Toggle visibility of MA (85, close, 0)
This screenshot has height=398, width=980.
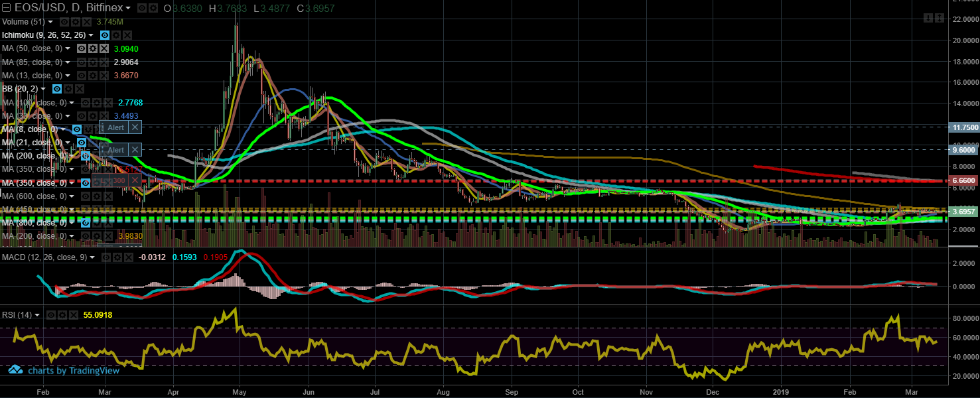[x=82, y=62]
